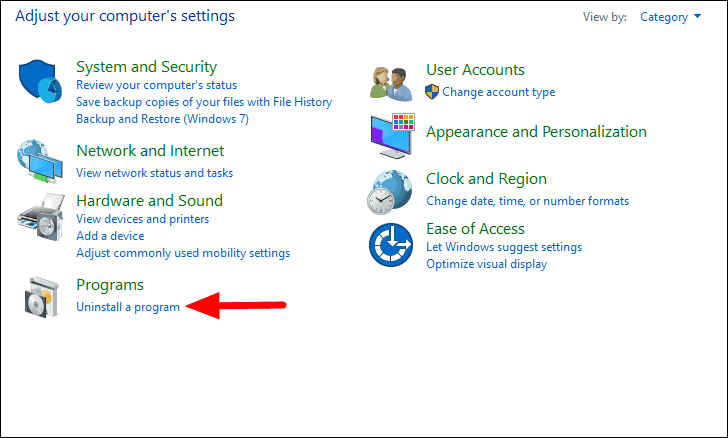This screenshot has width=728, height=438.
Task: Click the Uninstall a program link
Action: click(128, 307)
